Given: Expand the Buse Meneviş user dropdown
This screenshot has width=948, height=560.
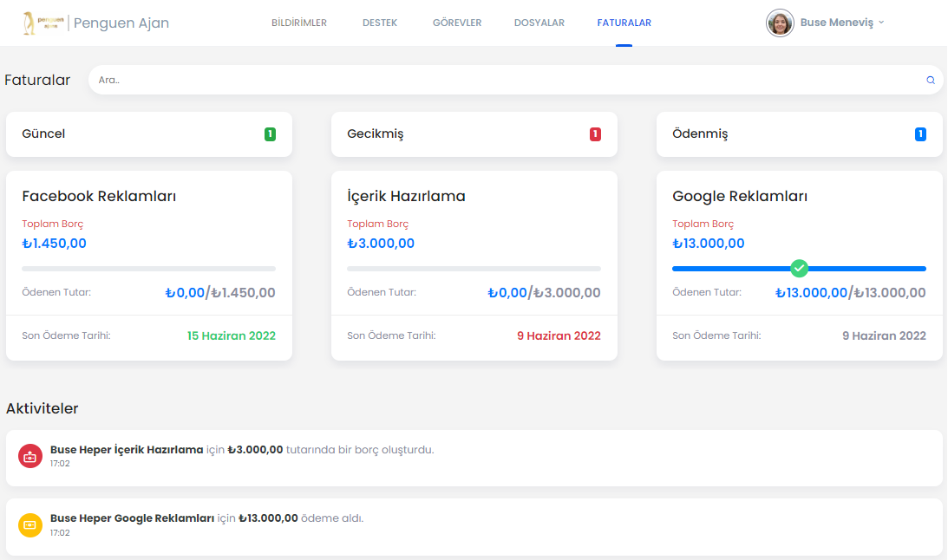Looking at the screenshot, I should click(x=881, y=23).
